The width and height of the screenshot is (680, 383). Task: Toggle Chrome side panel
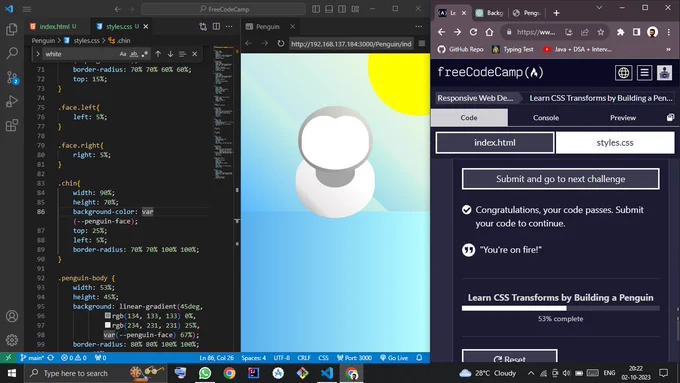coord(636,32)
